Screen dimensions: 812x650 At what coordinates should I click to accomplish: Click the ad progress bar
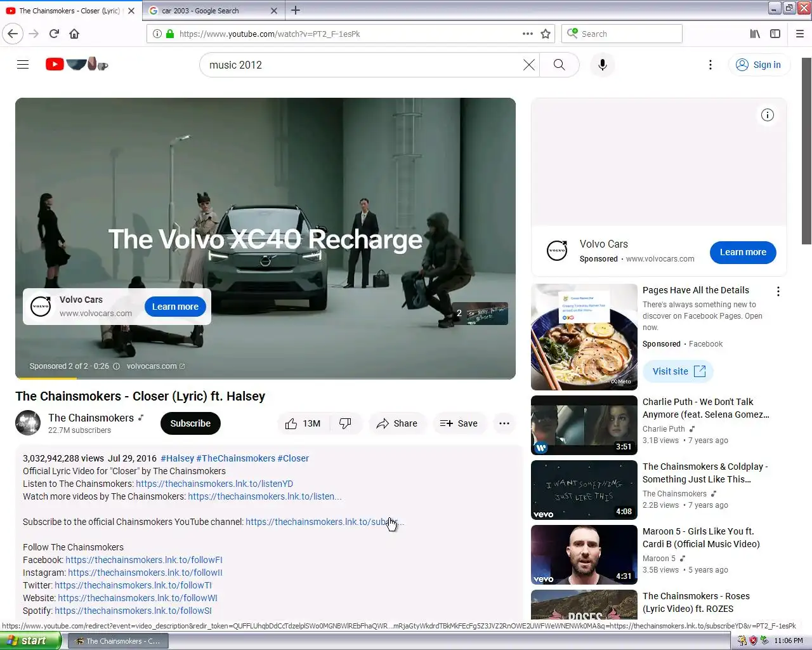pos(265,378)
